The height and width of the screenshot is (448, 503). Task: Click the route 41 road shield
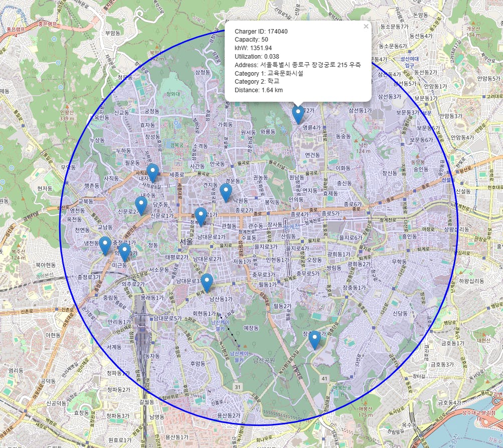click(x=324, y=378)
